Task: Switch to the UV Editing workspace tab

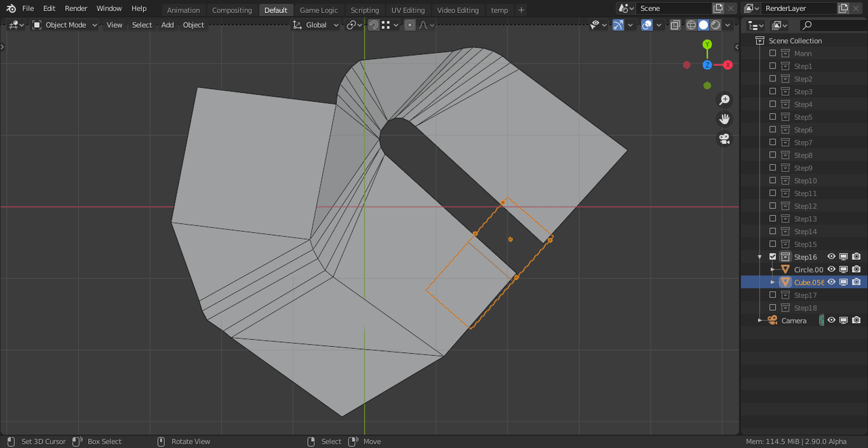Action: (x=408, y=10)
